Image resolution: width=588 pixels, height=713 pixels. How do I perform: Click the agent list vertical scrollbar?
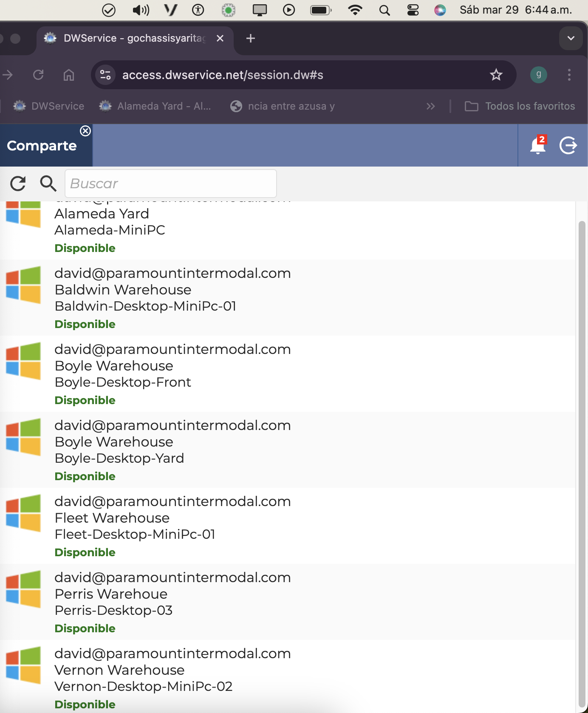pos(582,464)
